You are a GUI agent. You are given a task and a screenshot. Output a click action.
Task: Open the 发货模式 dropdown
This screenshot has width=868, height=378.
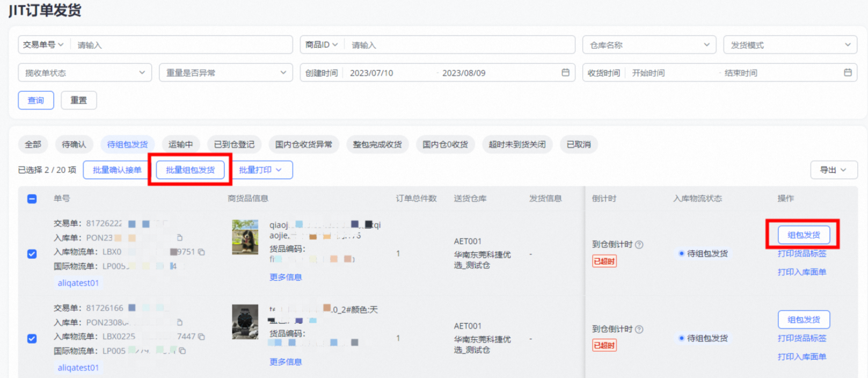(790, 45)
